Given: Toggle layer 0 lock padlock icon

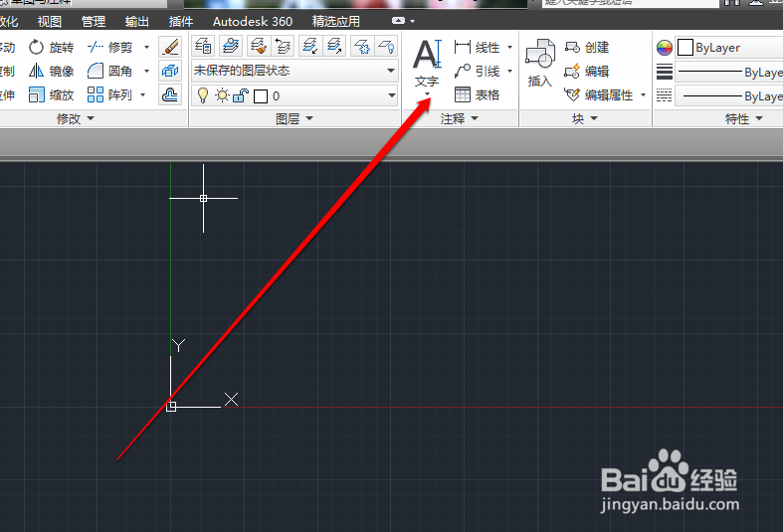Looking at the screenshot, I should (241, 95).
